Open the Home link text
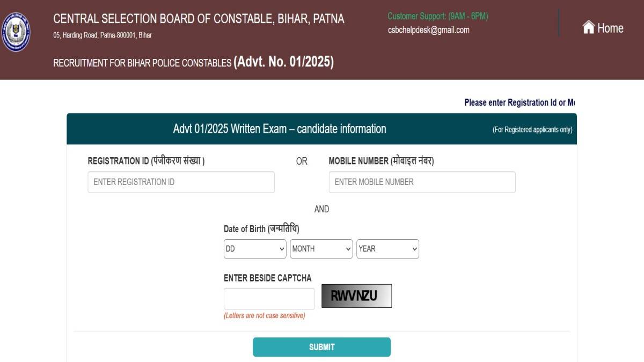 (610, 28)
